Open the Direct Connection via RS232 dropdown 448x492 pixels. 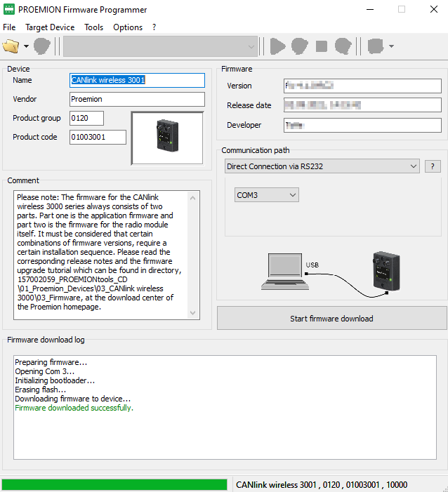point(322,166)
